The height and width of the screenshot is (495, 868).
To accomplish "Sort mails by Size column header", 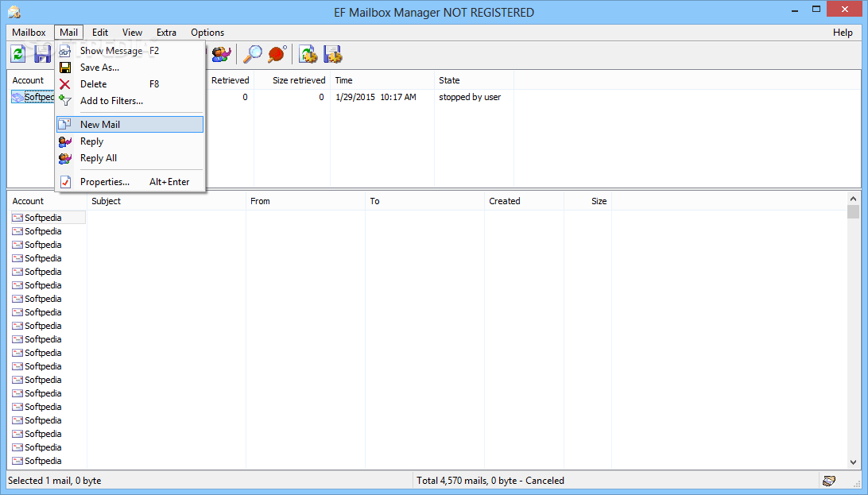I will tap(599, 201).
